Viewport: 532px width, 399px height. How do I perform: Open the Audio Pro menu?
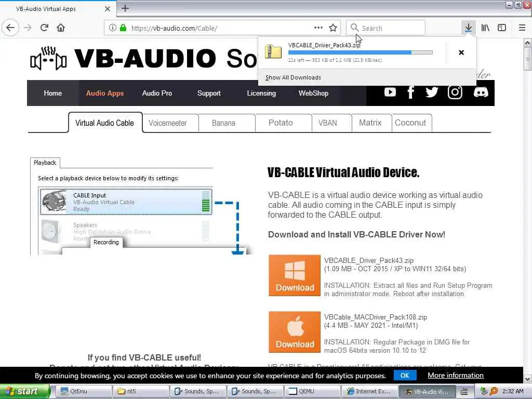[x=157, y=93]
